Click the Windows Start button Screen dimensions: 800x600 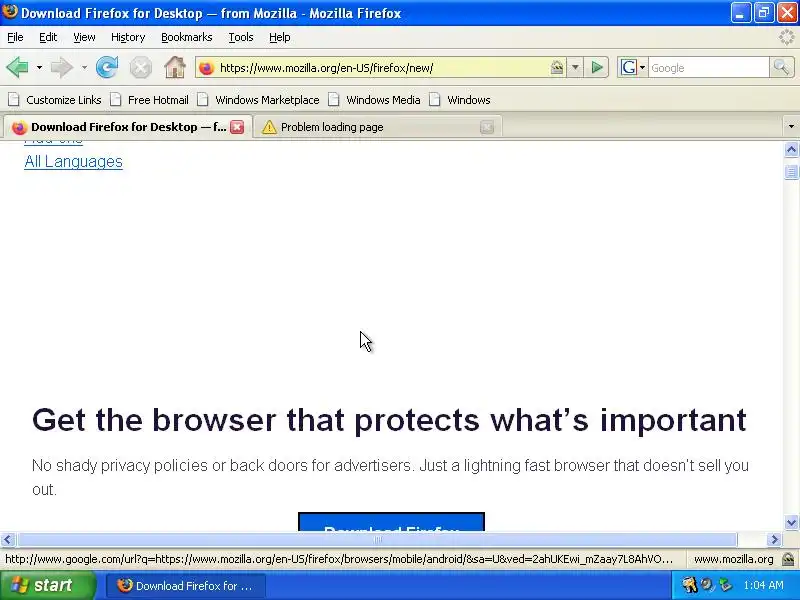[x=47, y=585]
